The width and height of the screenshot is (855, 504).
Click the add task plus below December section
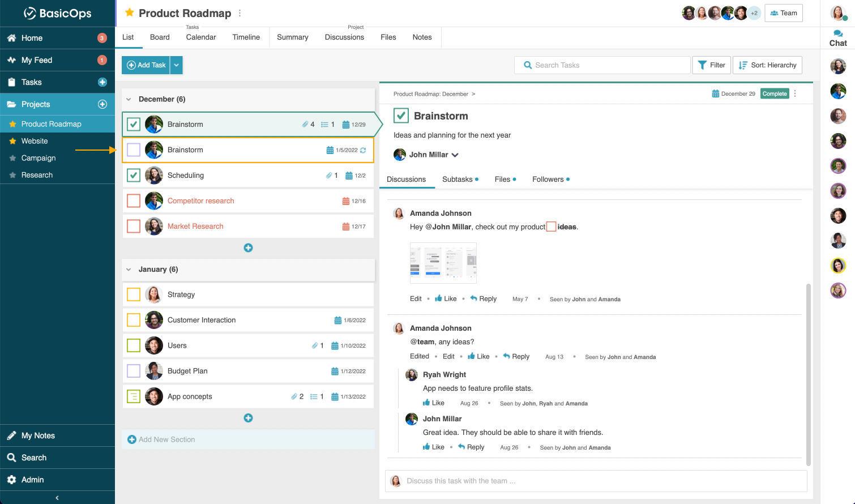(248, 248)
